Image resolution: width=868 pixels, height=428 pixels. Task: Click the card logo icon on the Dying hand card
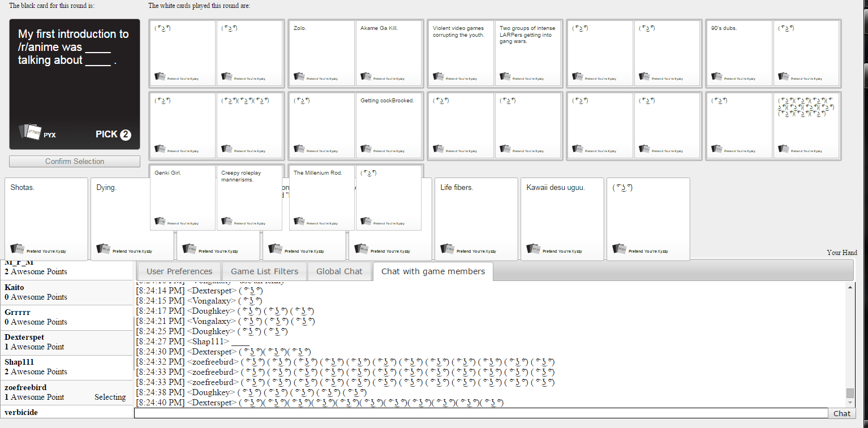pyautogui.click(x=103, y=249)
